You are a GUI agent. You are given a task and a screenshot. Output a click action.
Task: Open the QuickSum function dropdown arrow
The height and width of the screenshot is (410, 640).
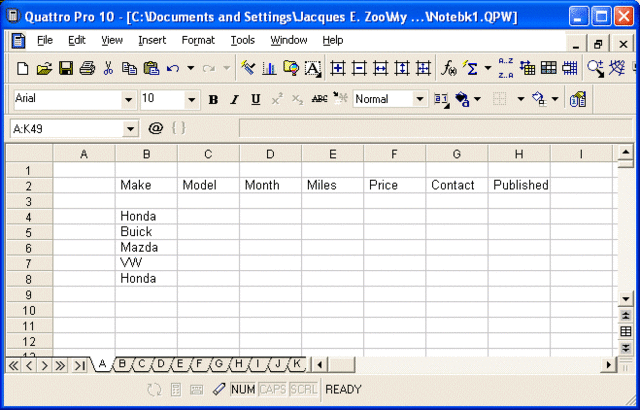click(x=488, y=68)
